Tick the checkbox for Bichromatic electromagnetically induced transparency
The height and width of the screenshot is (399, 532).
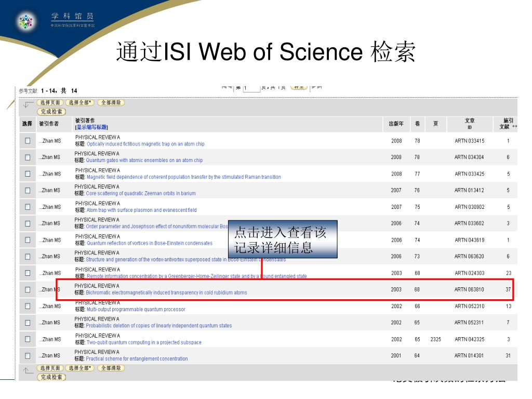[x=28, y=290]
